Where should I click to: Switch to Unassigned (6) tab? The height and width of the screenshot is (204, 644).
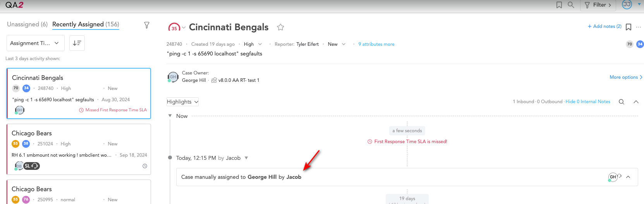click(27, 24)
